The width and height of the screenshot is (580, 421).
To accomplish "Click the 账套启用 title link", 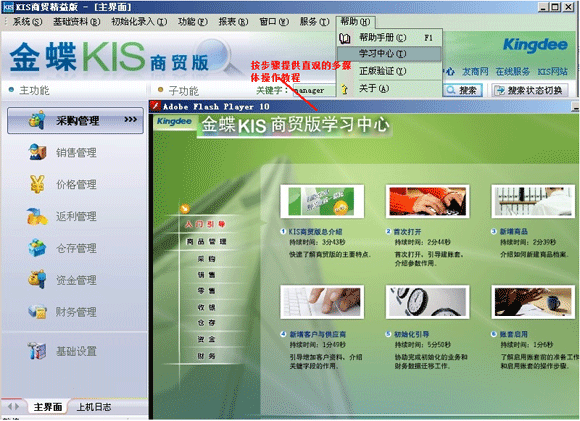I will pyautogui.click(x=513, y=334).
